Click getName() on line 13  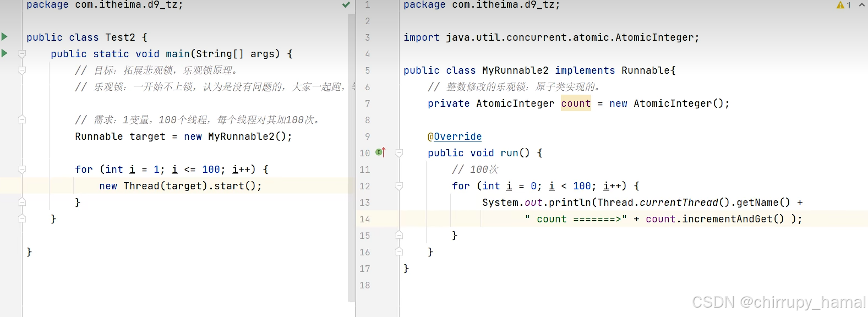[763, 203]
